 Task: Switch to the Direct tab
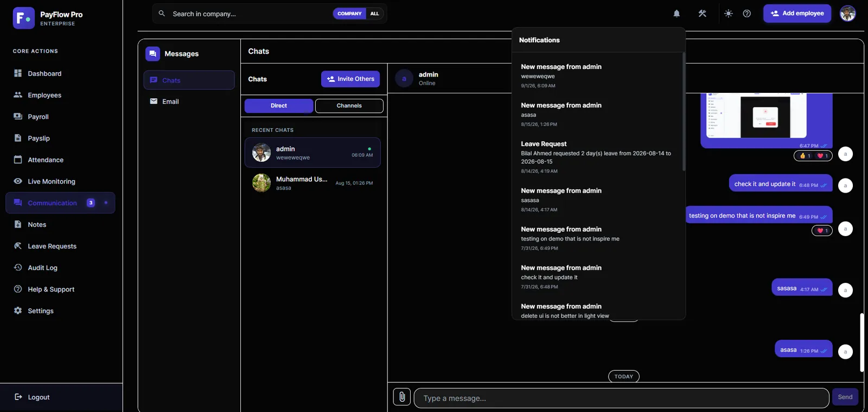pyautogui.click(x=279, y=106)
